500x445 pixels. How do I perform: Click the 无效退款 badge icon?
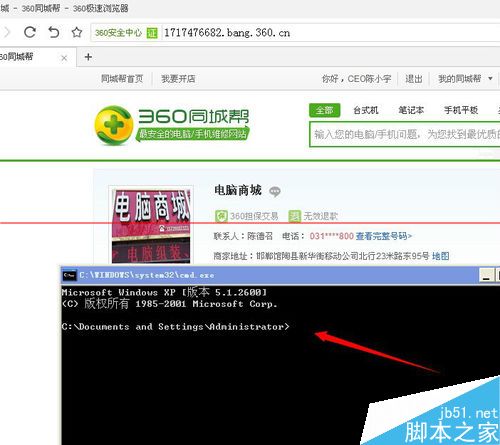coord(295,216)
